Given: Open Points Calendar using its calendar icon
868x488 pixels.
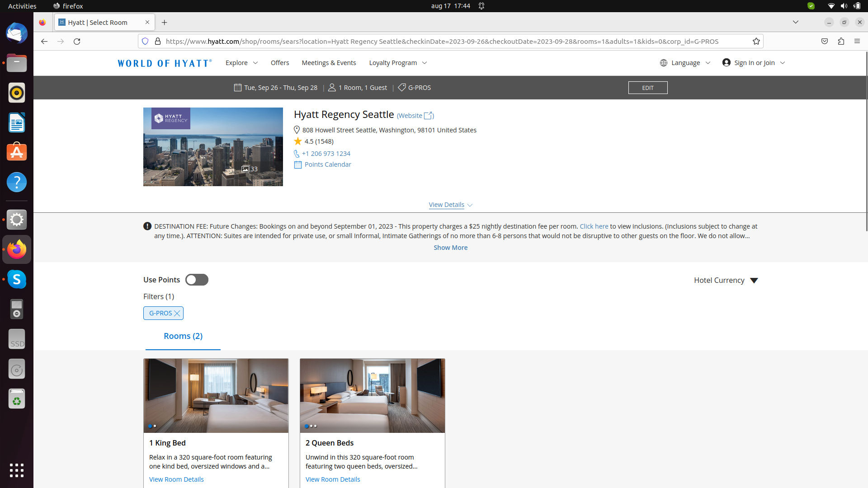Looking at the screenshot, I should [297, 164].
